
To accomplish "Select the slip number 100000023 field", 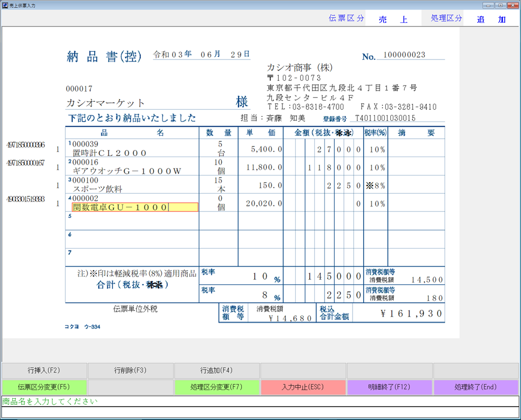I will coord(404,55).
